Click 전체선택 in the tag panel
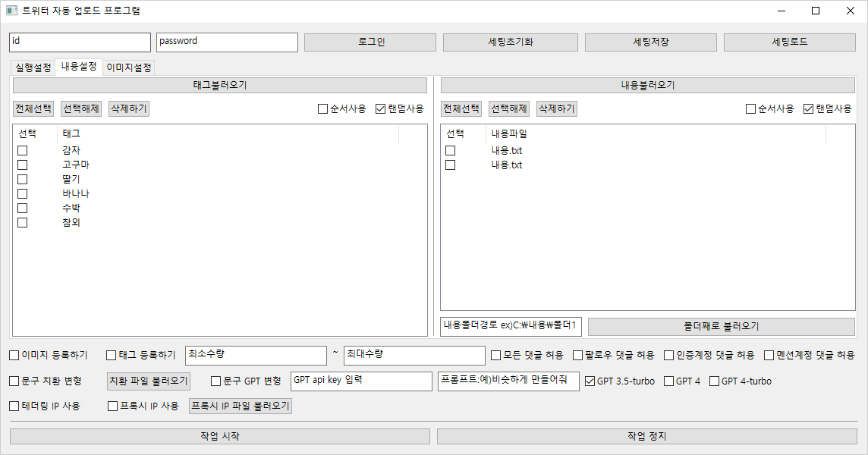Screen dimensions: 868x455 (x=33, y=109)
